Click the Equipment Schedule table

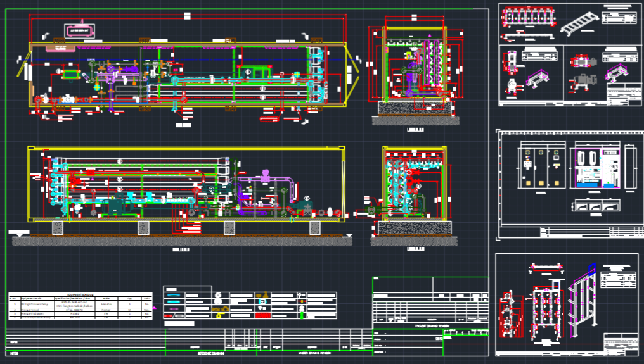80,306
